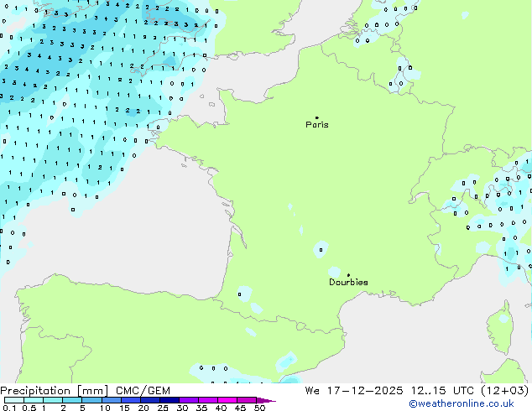Click the legend scale value '40'
The width and height of the screenshot is (532, 411).
221,408
